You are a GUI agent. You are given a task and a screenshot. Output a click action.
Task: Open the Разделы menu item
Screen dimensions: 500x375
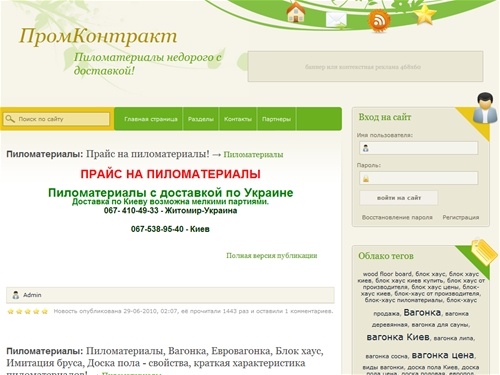[200, 119]
